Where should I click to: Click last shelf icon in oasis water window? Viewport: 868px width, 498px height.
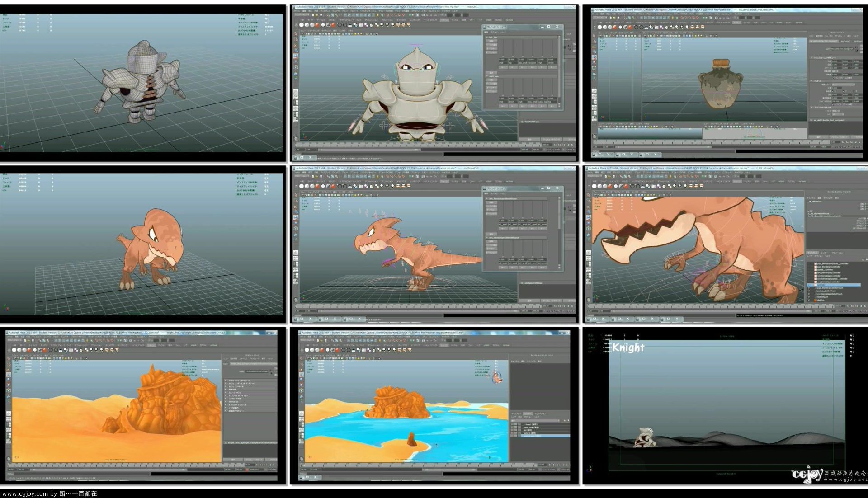410,350
